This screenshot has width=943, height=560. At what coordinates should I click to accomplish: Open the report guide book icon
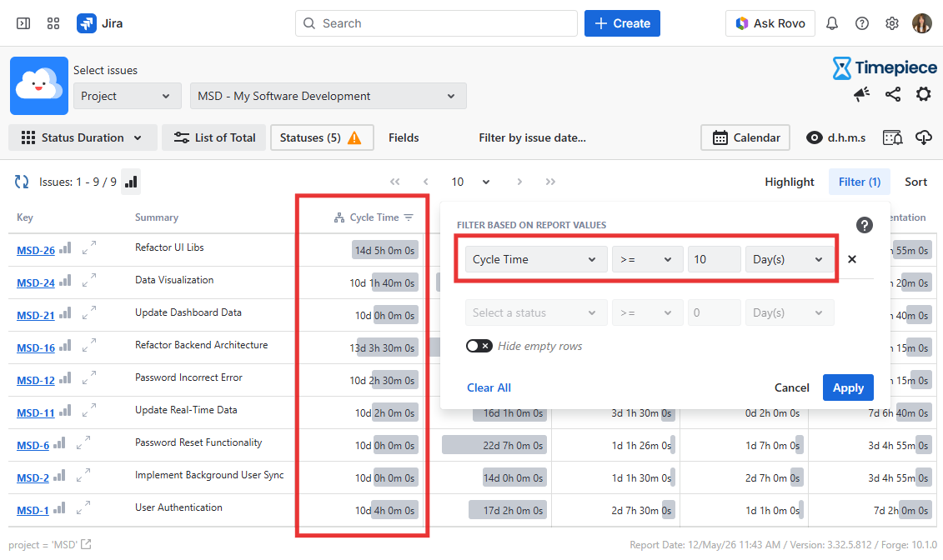click(892, 137)
